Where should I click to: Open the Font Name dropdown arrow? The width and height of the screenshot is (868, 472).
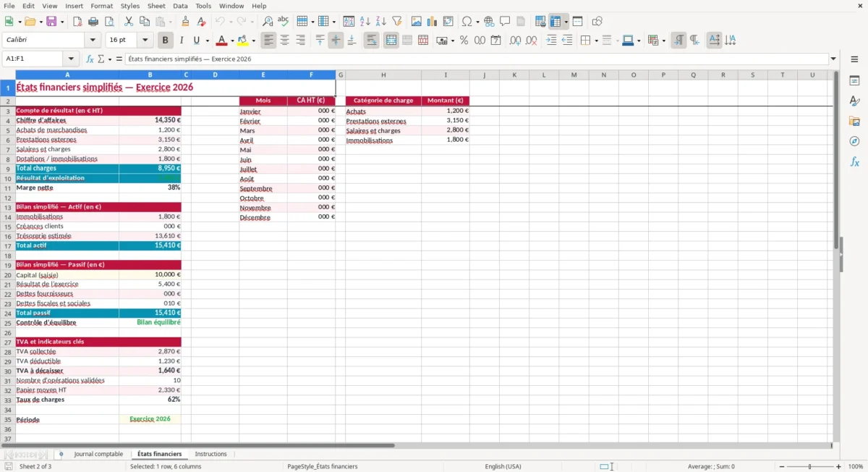coord(93,41)
